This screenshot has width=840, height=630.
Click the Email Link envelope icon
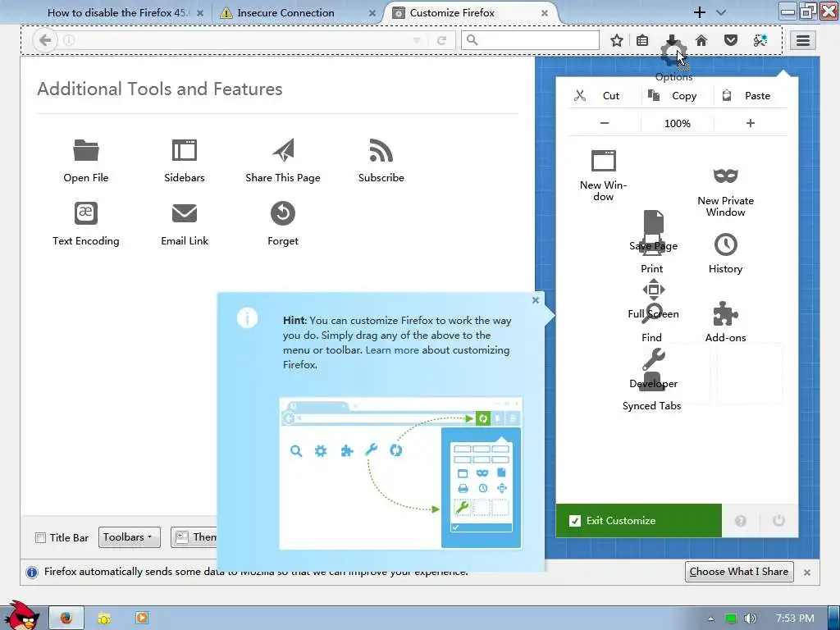[185, 213]
